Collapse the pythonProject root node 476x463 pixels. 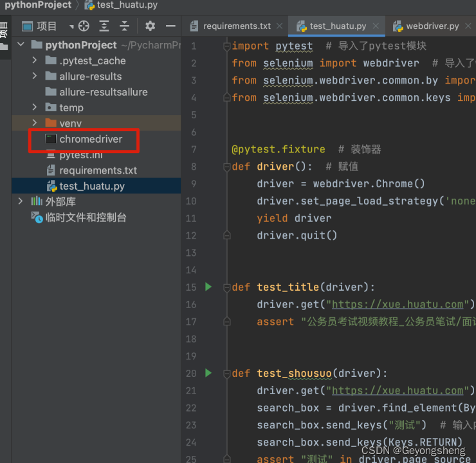[21, 44]
